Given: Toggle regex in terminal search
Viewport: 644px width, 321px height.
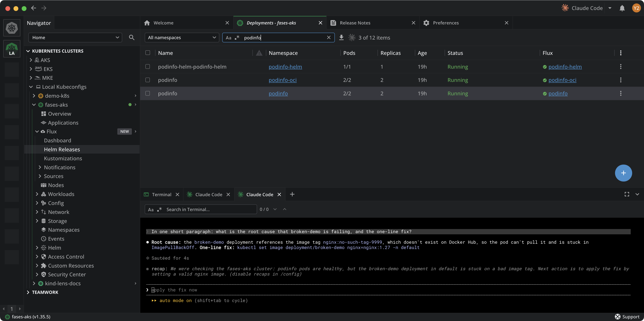Looking at the screenshot, I should pos(159,209).
